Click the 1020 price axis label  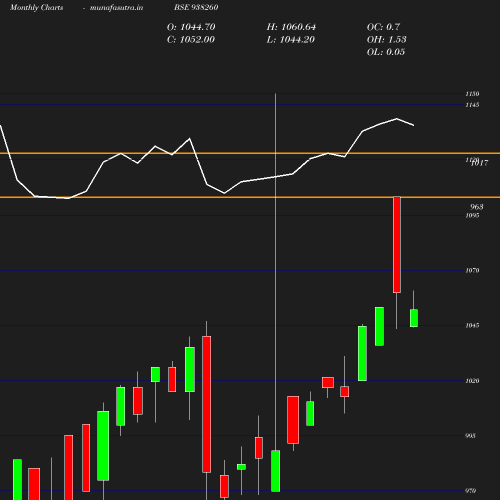(x=472, y=381)
